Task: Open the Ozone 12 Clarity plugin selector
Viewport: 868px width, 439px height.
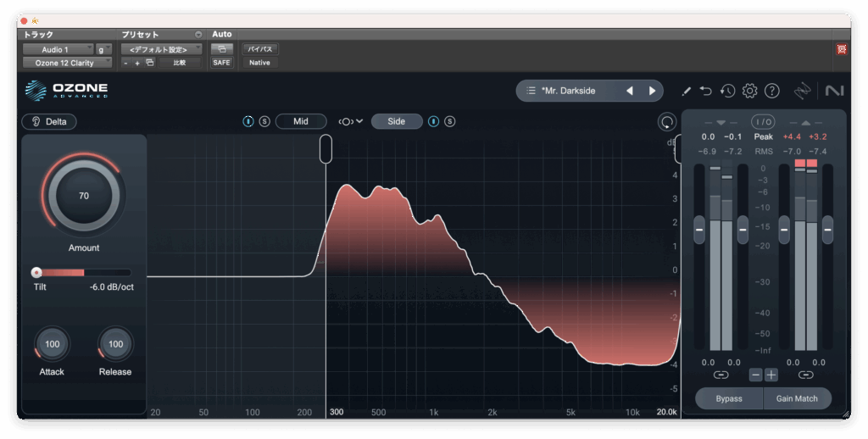Action: [x=67, y=63]
